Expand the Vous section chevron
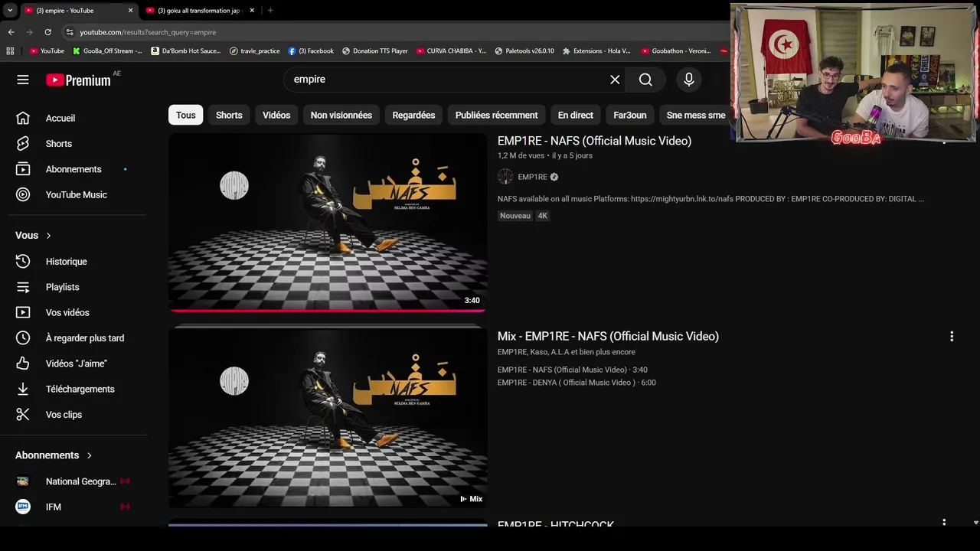Image resolution: width=980 pixels, height=551 pixels. [48, 236]
